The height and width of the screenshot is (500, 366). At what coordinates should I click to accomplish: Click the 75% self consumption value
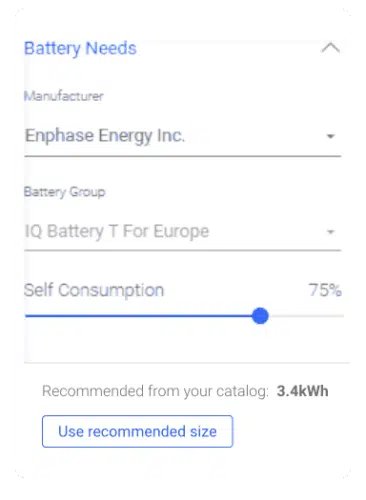tap(325, 290)
